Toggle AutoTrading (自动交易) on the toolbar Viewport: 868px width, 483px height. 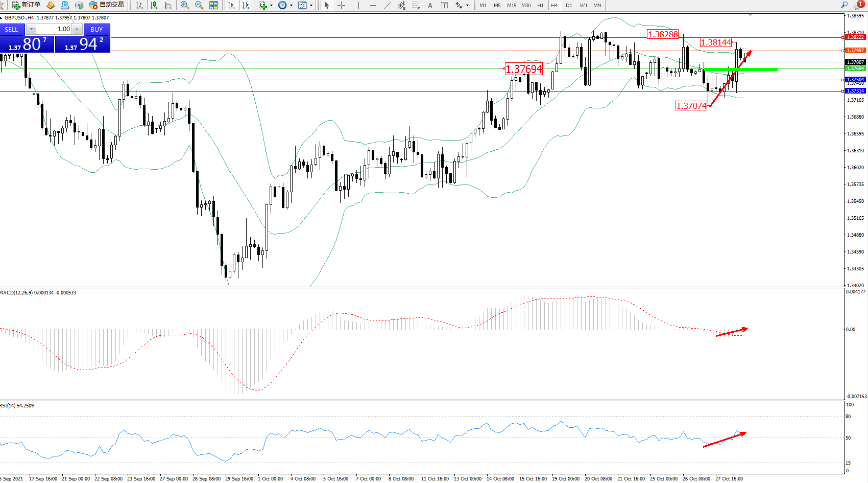tap(106, 5)
